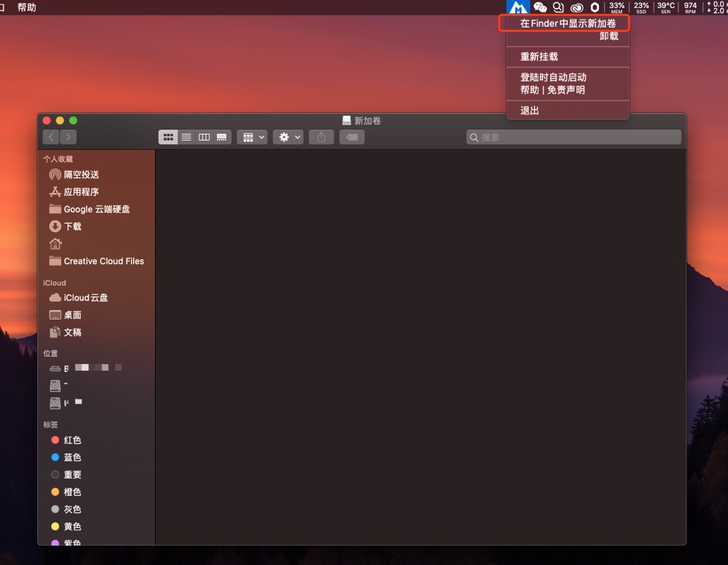Image resolution: width=728 pixels, height=565 pixels.
Task: Click the WeChat menu bar icon
Action: coord(539,7)
